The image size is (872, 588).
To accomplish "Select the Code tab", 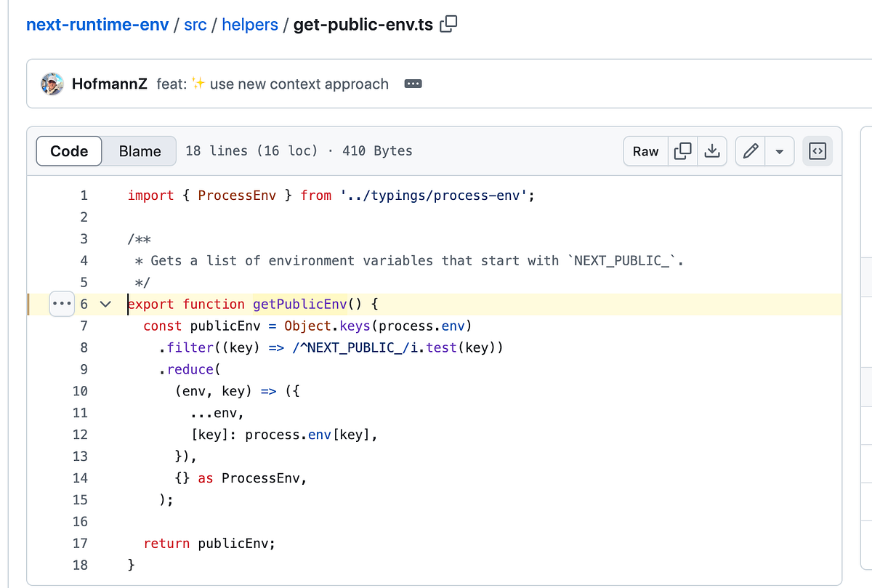I will pyautogui.click(x=68, y=151).
